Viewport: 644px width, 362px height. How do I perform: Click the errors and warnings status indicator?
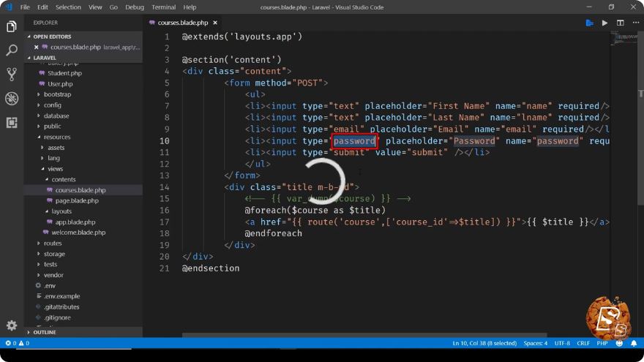point(18,343)
